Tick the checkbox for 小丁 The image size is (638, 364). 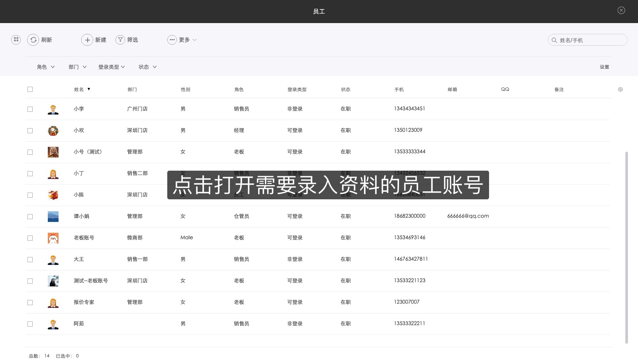pos(30,173)
